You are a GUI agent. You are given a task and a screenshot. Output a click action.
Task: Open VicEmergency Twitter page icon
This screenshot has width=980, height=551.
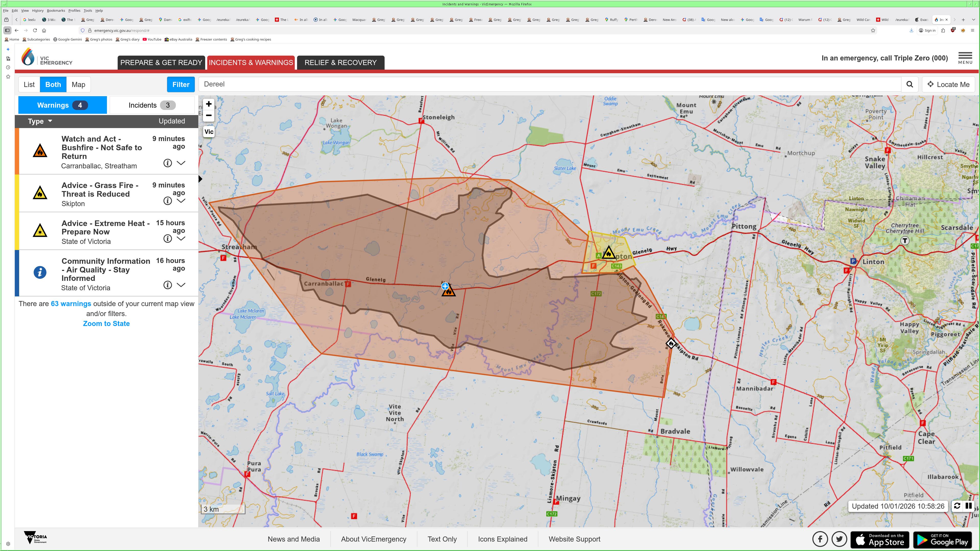point(839,539)
